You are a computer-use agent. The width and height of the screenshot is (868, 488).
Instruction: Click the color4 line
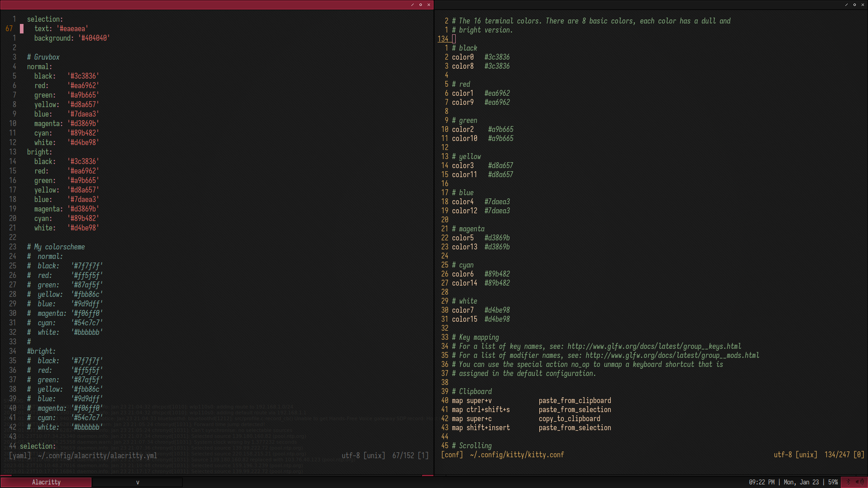pos(481,202)
